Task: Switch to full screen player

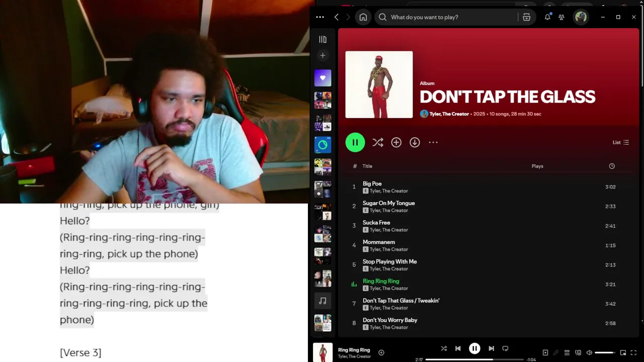Action: coord(633,353)
